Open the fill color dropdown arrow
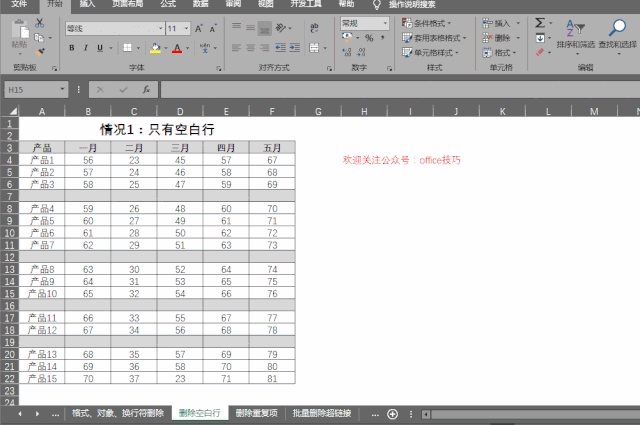The height and width of the screenshot is (425, 640). (x=166, y=48)
